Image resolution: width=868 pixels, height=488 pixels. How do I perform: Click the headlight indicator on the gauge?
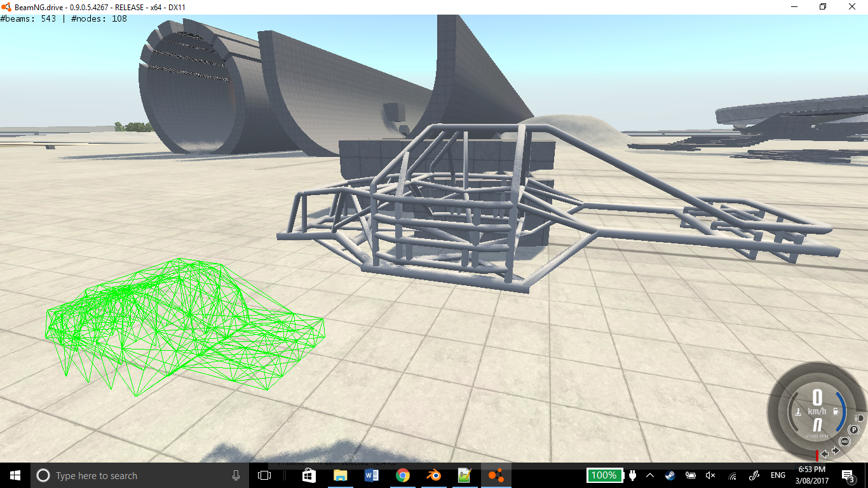pos(860,418)
